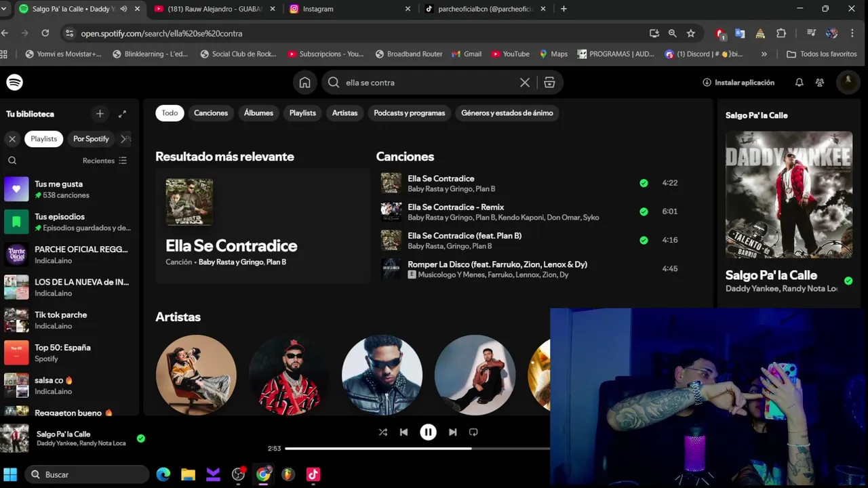
Task: Select Géneros y estados de ánimo tab
Action: click(507, 113)
